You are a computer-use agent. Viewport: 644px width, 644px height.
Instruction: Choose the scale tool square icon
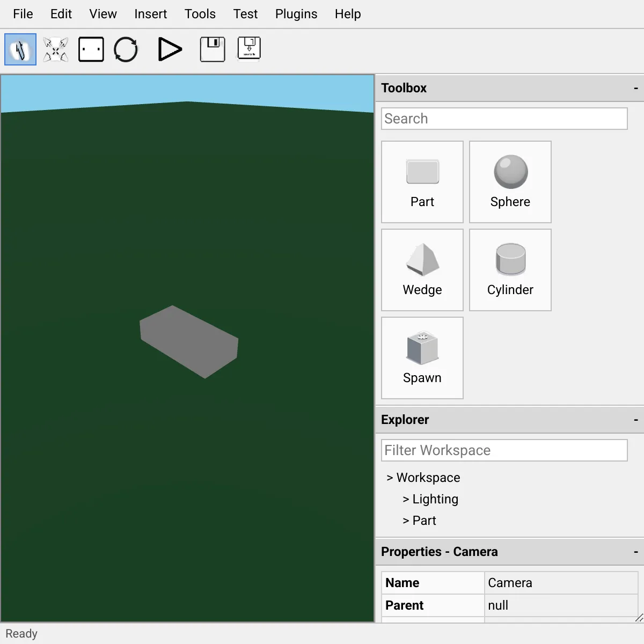click(91, 49)
